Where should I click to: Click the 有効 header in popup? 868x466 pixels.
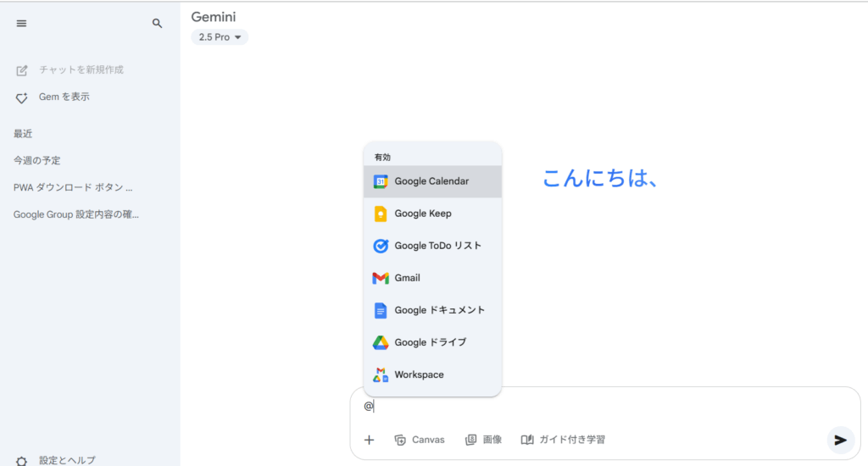click(x=382, y=158)
